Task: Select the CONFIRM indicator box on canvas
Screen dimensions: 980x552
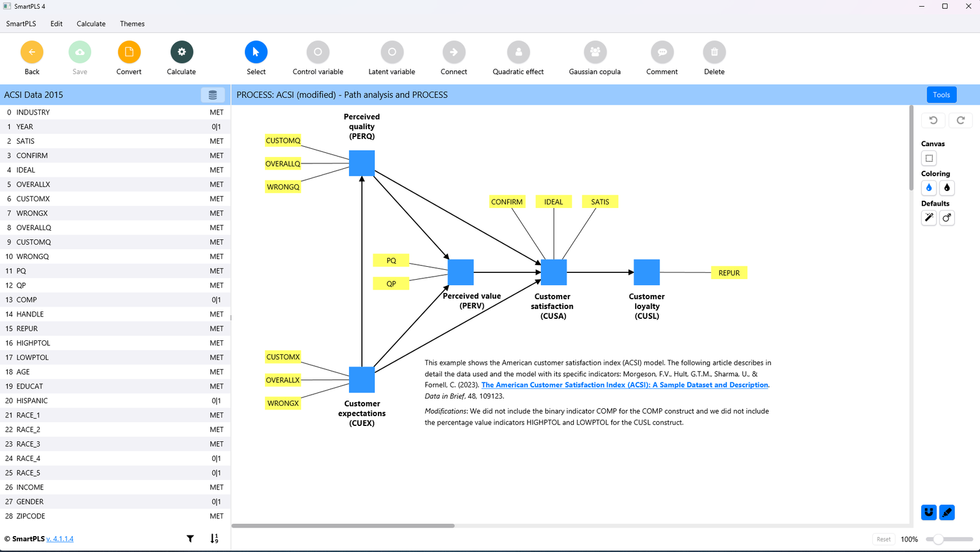Action: [507, 202]
